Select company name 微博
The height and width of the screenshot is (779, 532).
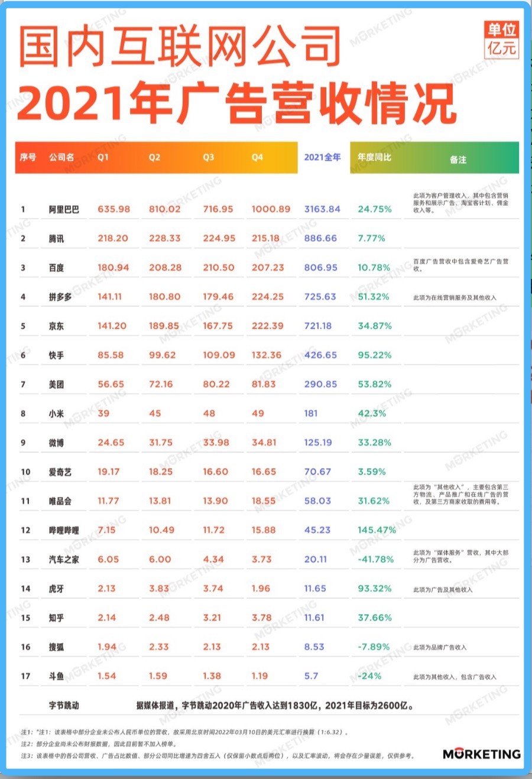coord(56,443)
